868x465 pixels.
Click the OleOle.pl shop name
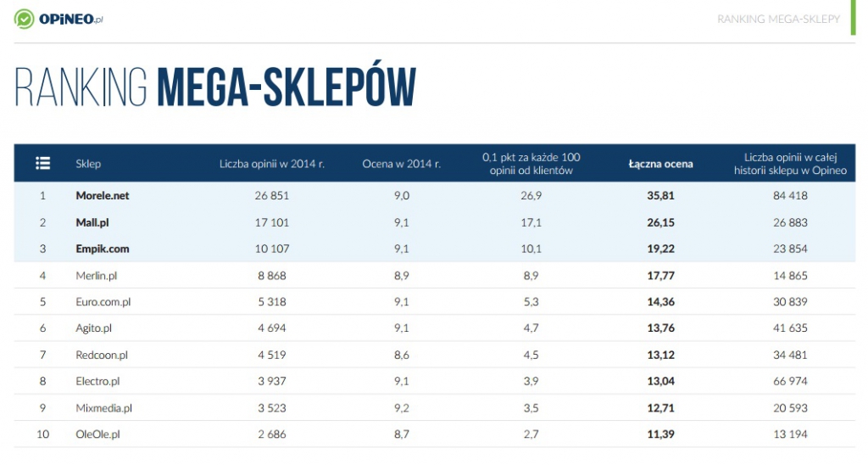pos(98,434)
